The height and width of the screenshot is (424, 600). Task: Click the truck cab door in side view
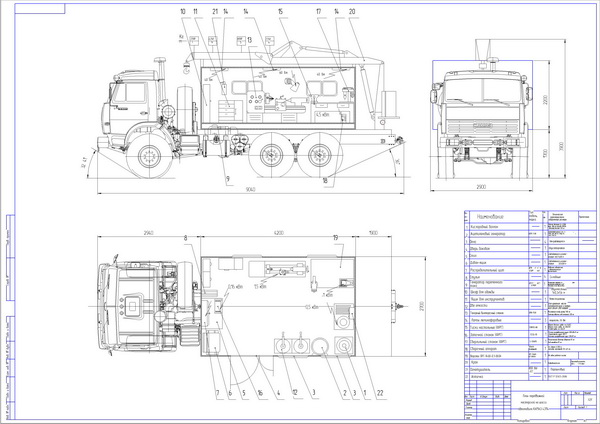[x=136, y=100]
